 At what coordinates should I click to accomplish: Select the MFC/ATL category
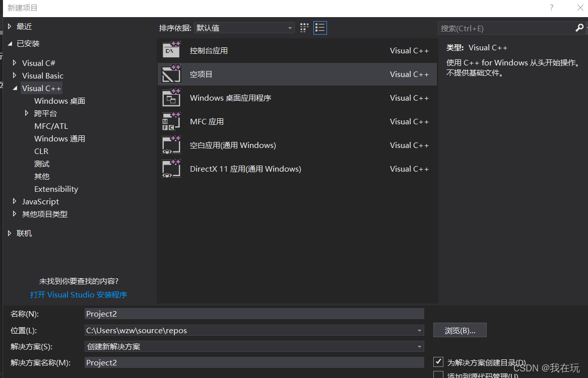click(x=51, y=126)
